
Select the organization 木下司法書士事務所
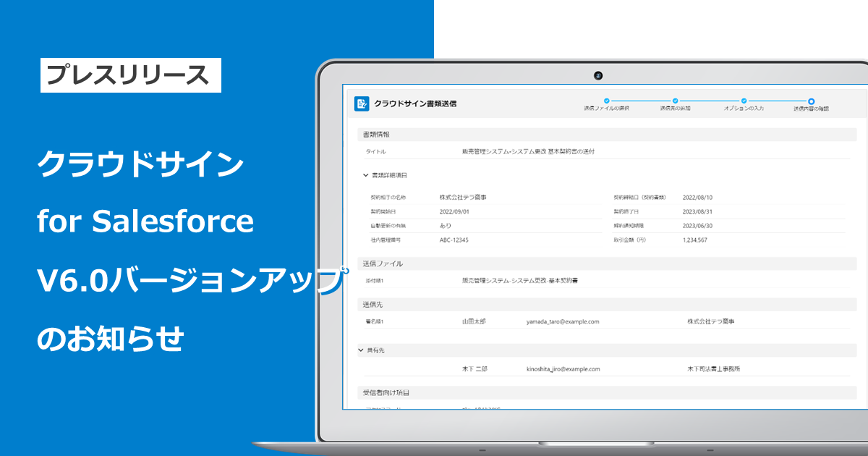click(x=714, y=369)
